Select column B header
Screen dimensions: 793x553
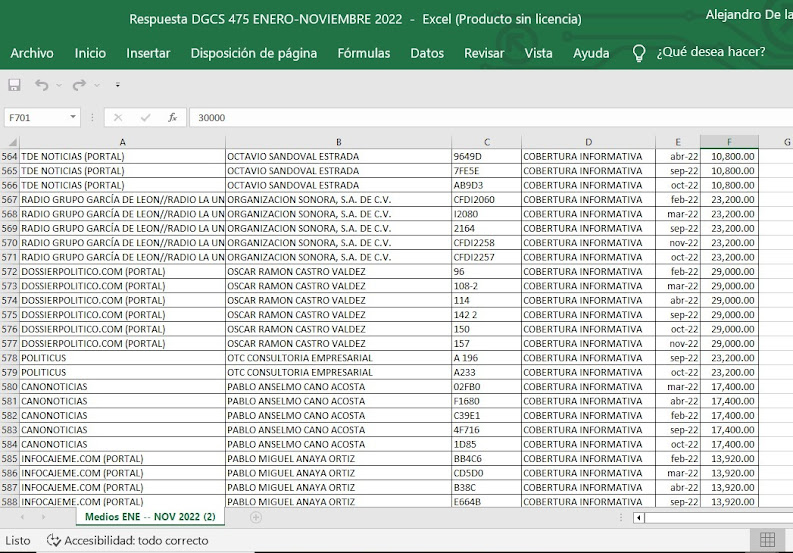click(338, 142)
